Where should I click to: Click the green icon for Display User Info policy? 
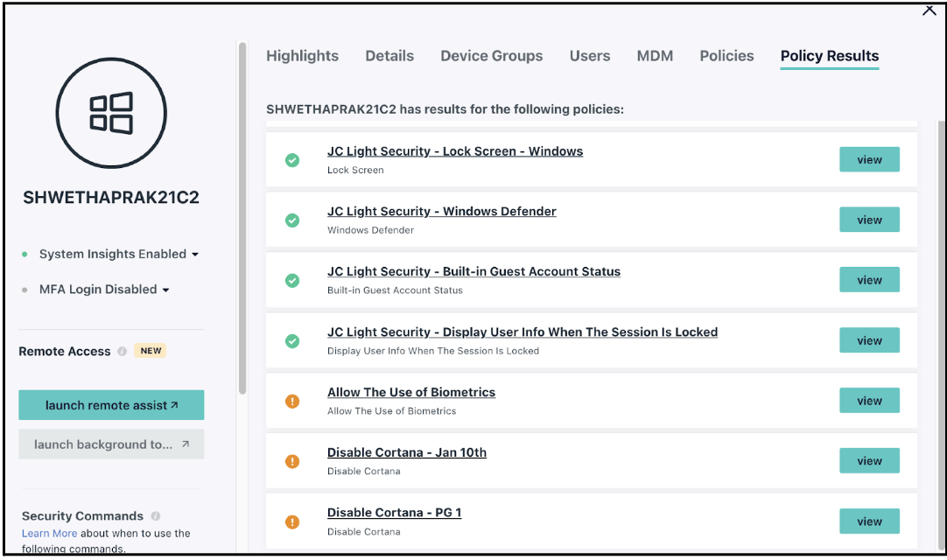point(292,340)
